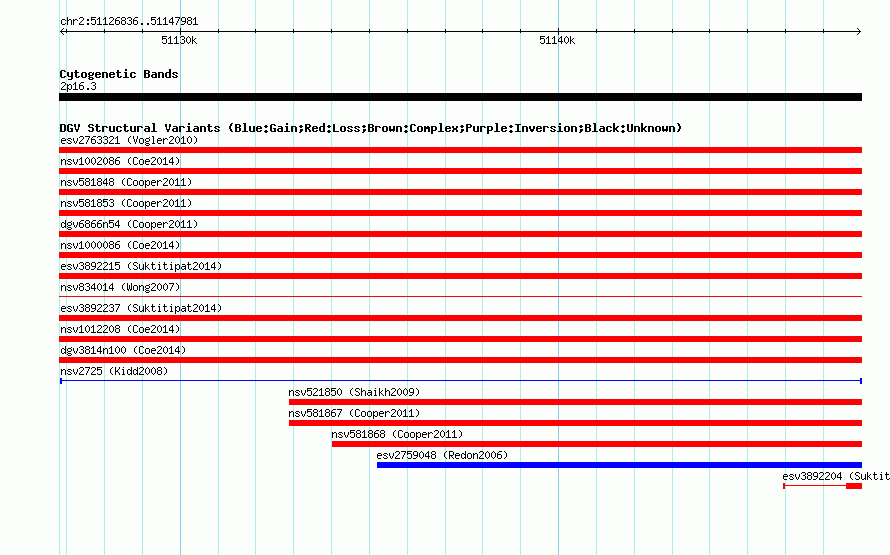Click the right arrow end of ruler
This screenshot has height=555, width=890.
[x=858, y=32]
